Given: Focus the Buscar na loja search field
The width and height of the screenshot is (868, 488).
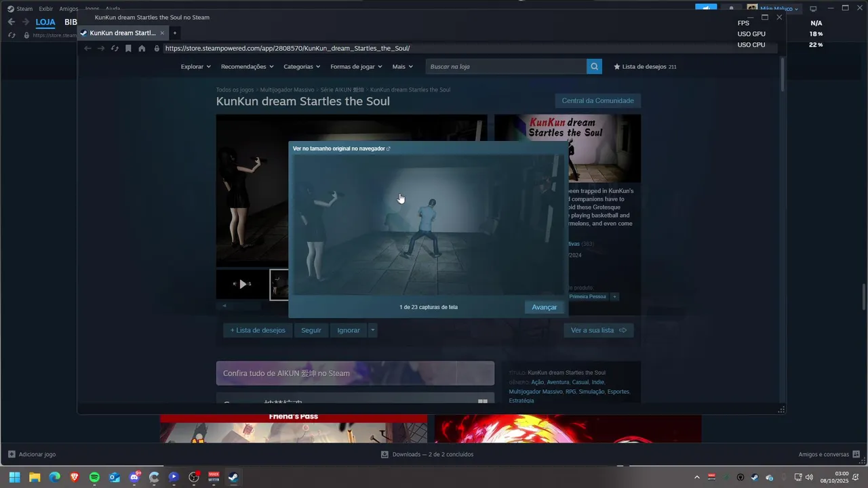Looking at the screenshot, I should (x=506, y=66).
